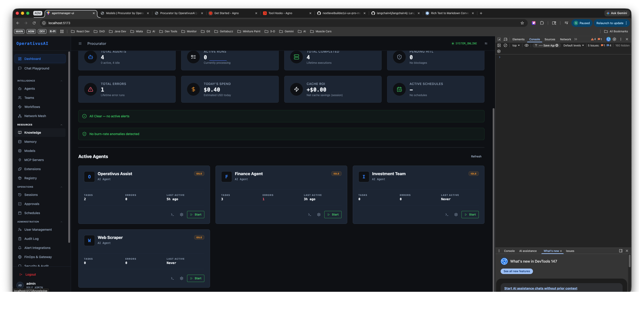The width and height of the screenshot is (644, 310).
Task: Click the Today's Spend dollar icon
Action: [x=193, y=89]
